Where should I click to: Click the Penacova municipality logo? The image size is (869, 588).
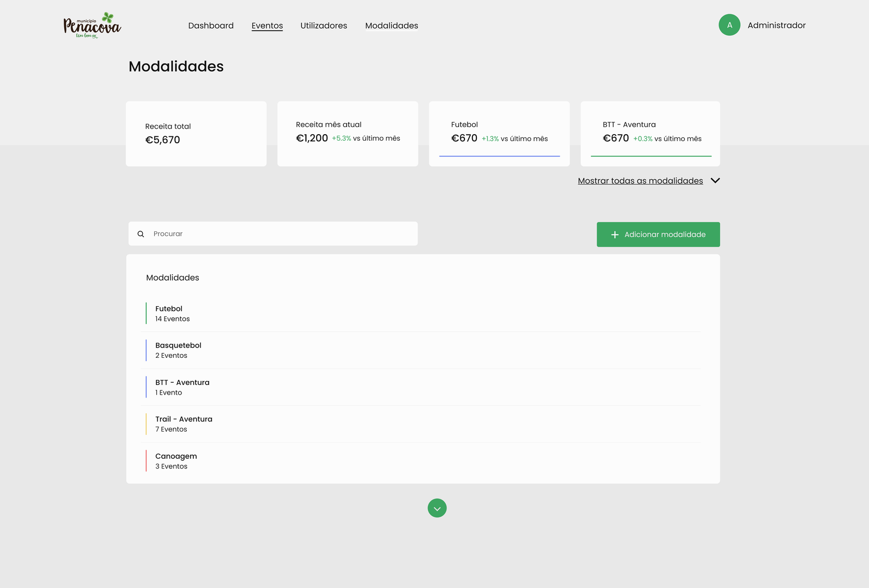(92, 26)
